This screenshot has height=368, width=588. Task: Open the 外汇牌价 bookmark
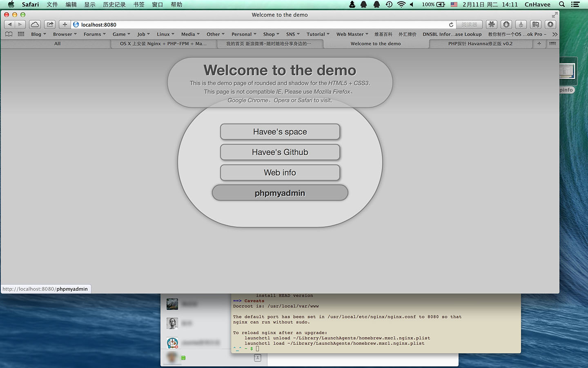pos(408,34)
